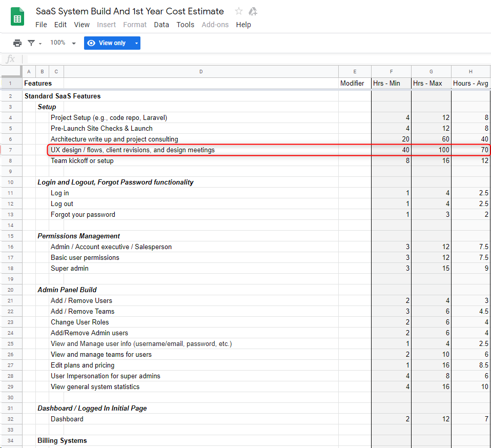The height and width of the screenshot is (448, 491).
Task: Select User Impersonation for super admins cell
Action: [106, 376]
